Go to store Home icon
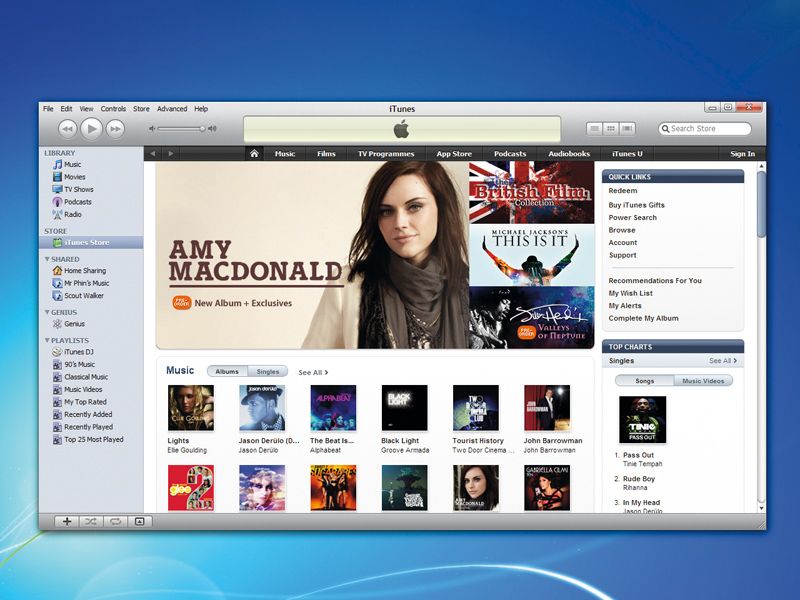 tap(254, 154)
